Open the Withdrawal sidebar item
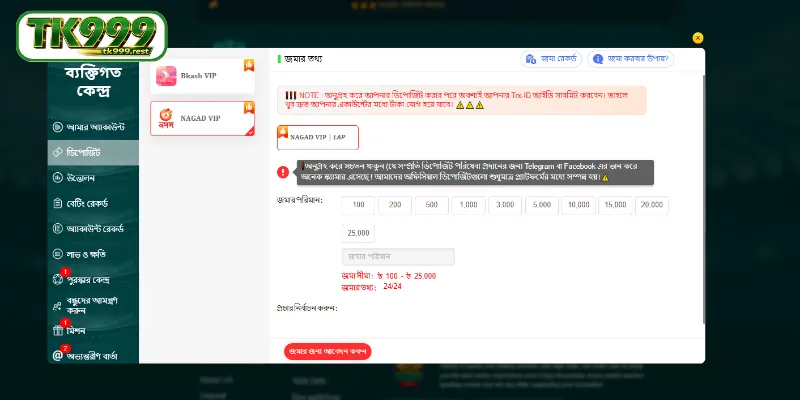The width and height of the screenshot is (800, 400). point(93,178)
